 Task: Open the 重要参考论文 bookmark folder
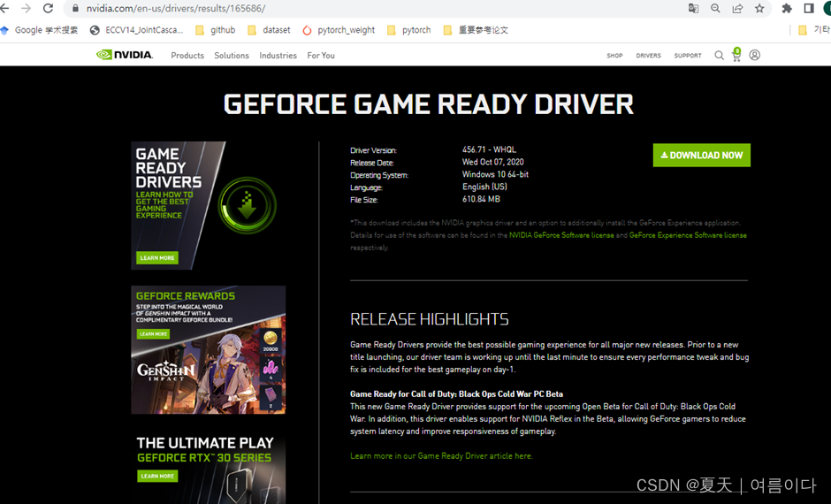[476, 30]
